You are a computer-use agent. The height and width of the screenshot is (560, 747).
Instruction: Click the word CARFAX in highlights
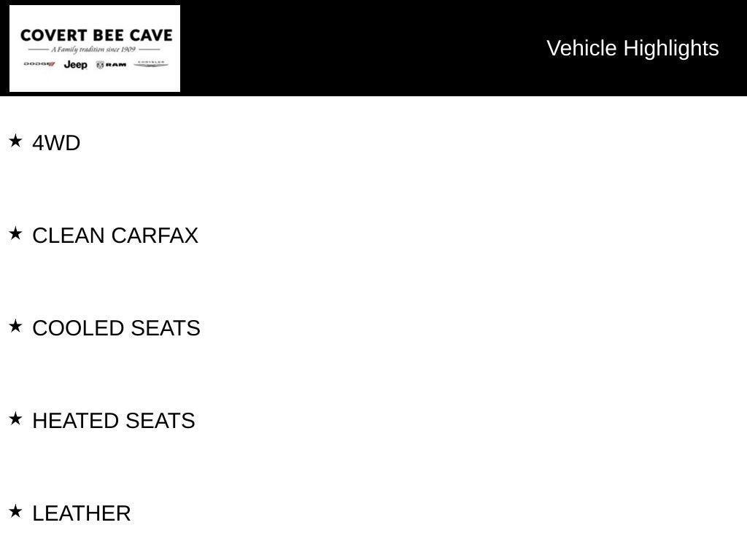pyautogui.click(x=155, y=236)
